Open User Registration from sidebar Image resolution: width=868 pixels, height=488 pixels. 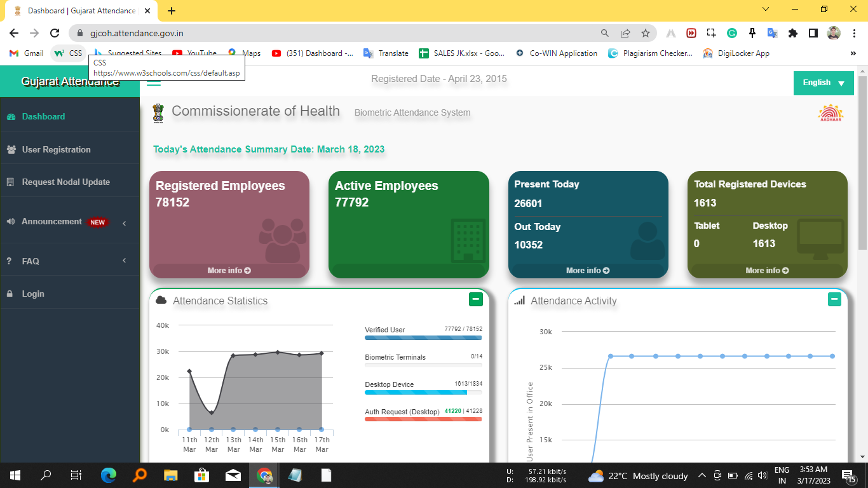56,149
